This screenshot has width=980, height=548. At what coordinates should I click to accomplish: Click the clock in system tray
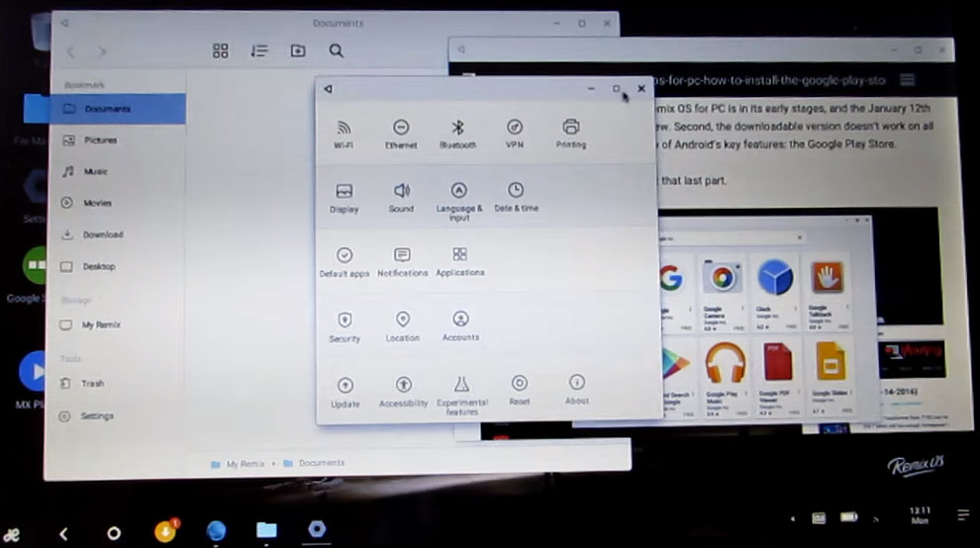920,515
